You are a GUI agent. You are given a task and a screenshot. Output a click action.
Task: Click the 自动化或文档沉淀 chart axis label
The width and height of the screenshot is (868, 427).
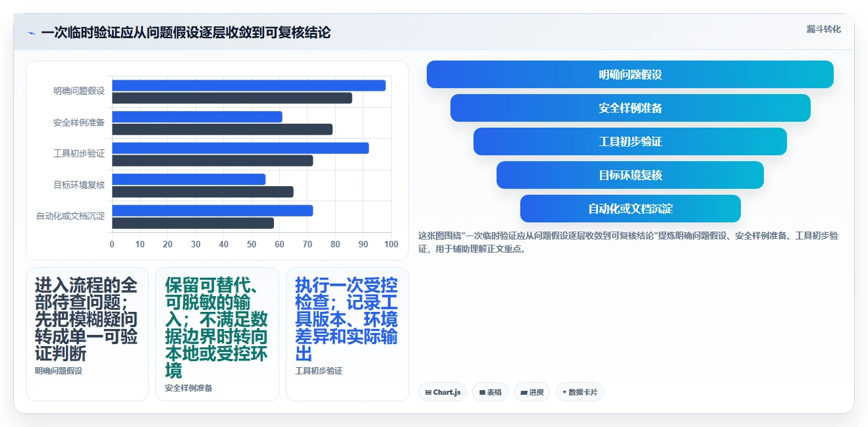pos(70,216)
